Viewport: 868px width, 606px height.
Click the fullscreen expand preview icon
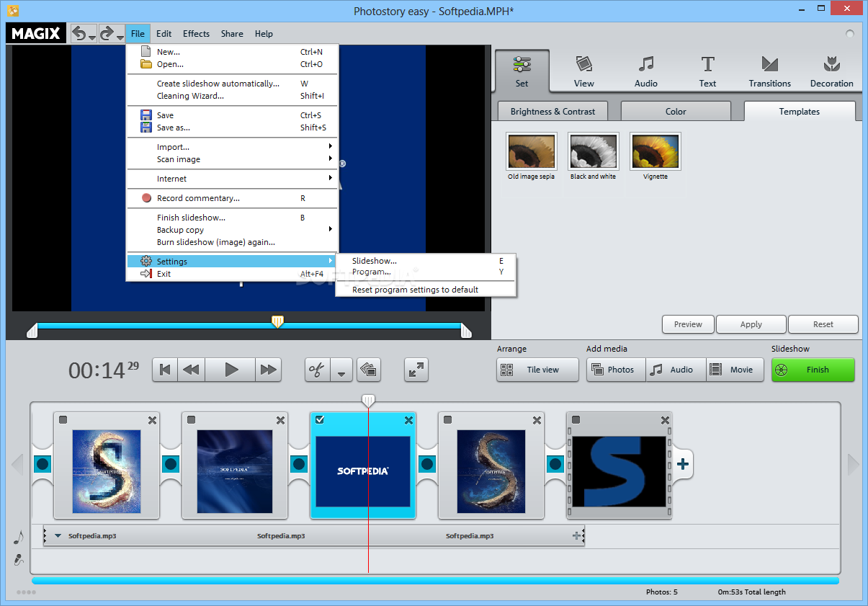coord(416,370)
